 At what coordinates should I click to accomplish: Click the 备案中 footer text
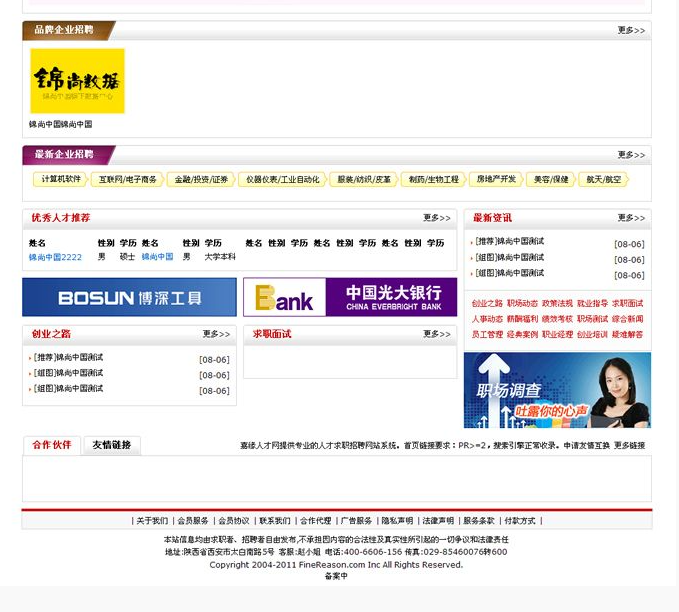pyautogui.click(x=336, y=576)
